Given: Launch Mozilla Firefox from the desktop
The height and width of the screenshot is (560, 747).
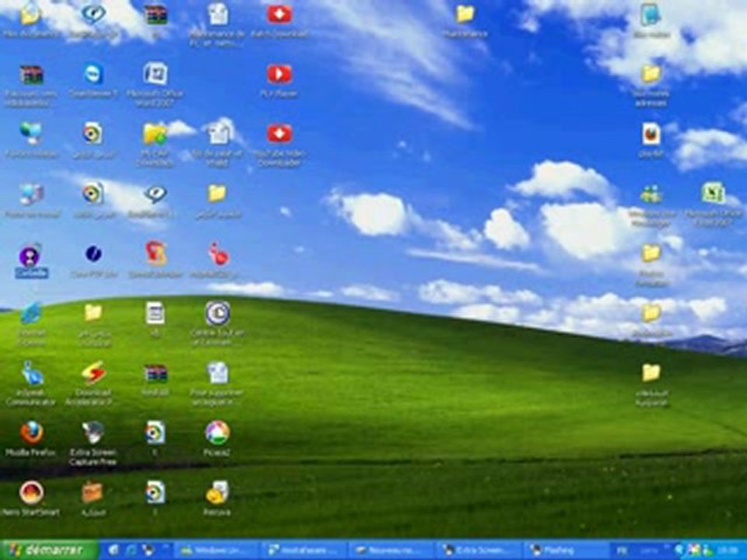Looking at the screenshot, I should [31, 439].
